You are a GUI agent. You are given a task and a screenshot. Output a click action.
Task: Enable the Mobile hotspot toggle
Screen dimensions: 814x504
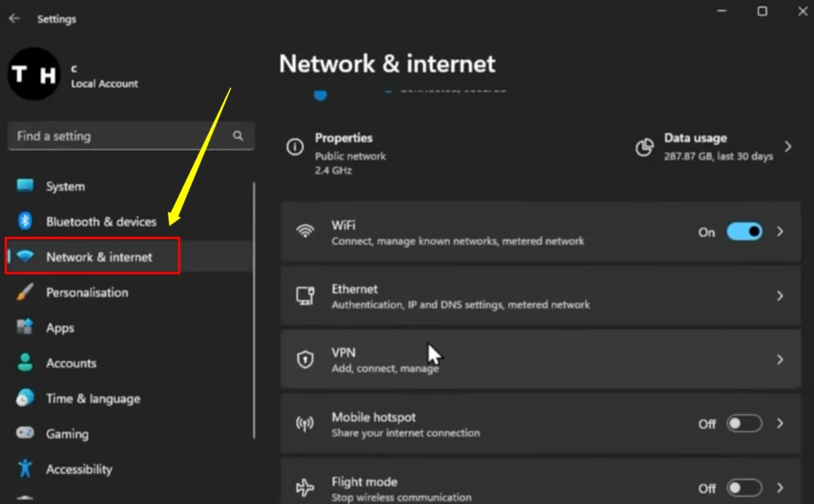(744, 424)
